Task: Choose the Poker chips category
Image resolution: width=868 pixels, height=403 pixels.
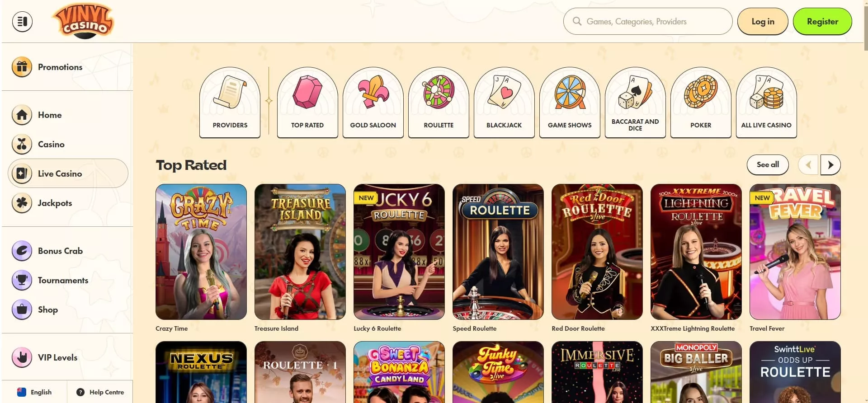Action: pyautogui.click(x=701, y=103)
